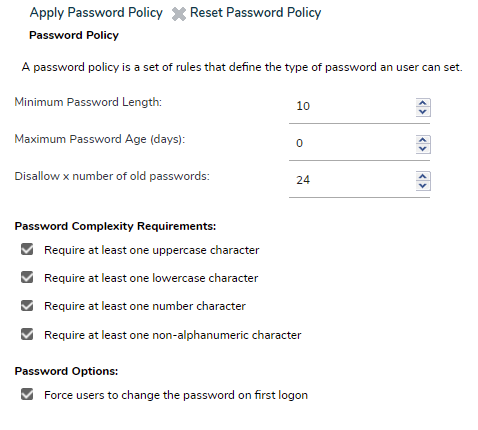Viewport: 478px width, 430px height.
Task: Click the 'Require at least one uppercase character' label
Action: coord(152,250)
